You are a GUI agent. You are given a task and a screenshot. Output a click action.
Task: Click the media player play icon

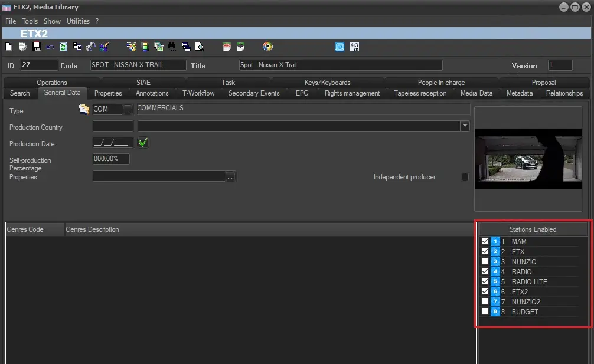(x=267, y=47)
